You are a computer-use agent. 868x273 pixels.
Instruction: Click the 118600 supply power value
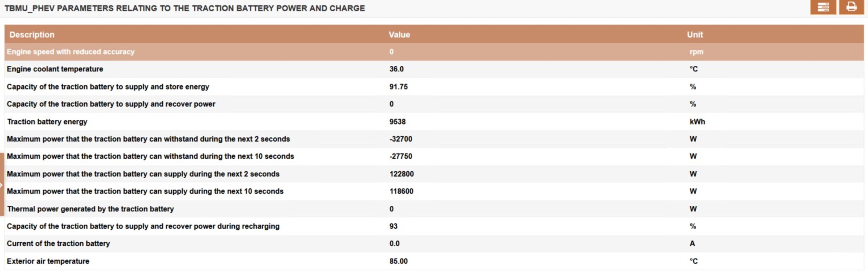point(401,191)
